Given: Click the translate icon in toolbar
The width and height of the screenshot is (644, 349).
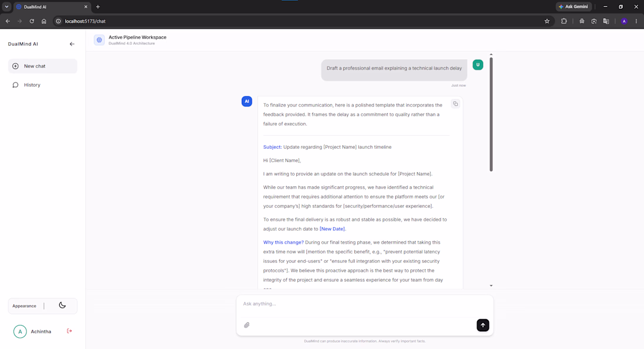Looking at the screenshot, I should 606,21.
